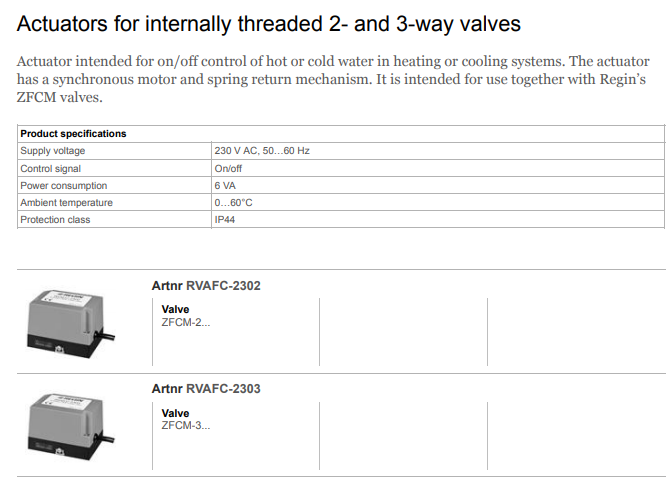Select the ZFCM-3... valve text
669x477 pixels.
point(186,425)
